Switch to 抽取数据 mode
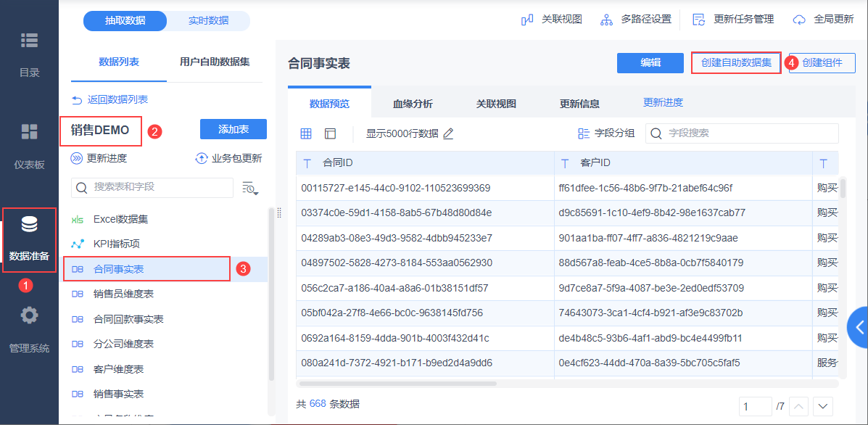Screen dimensions: 868x425 pyautogui.click(x=125, y=21)
